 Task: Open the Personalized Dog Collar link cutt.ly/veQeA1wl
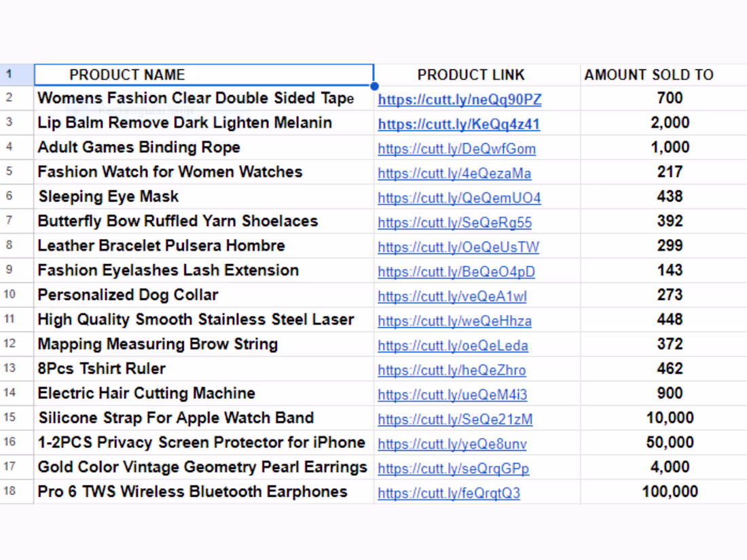point(452,296)
